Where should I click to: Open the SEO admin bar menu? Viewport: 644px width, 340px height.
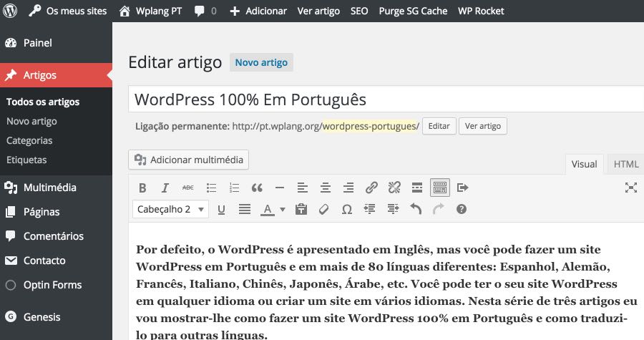point(359,11)
